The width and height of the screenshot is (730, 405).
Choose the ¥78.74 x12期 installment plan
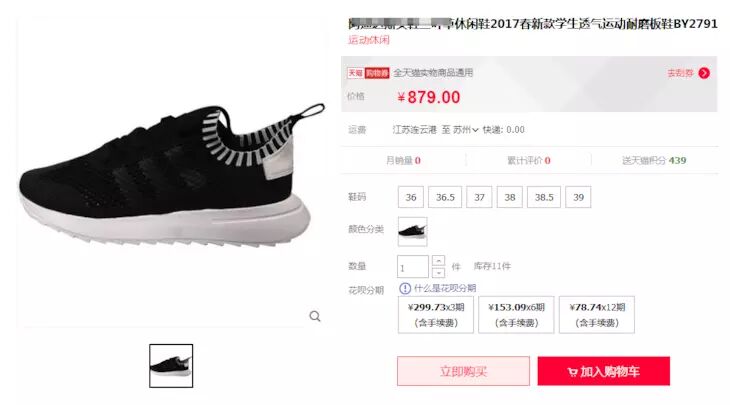597,315
